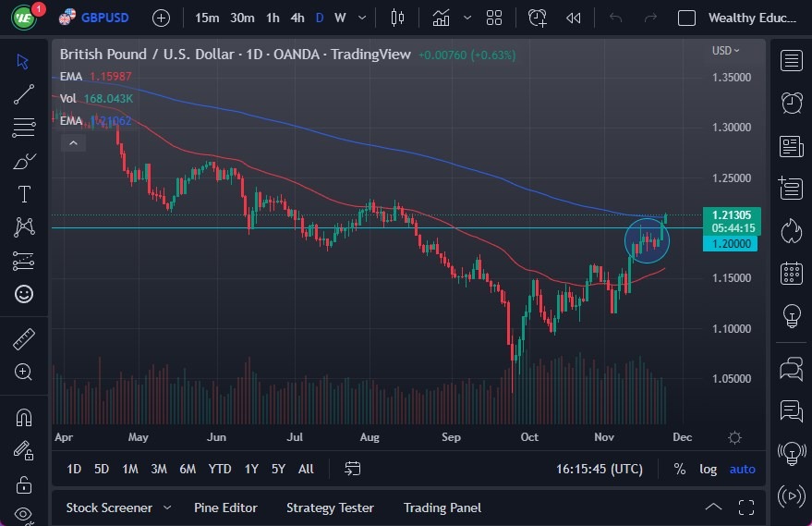This screenshot has width=812, height=526.
Task: Click the bar replay rewind icon
Action: click(x=574, y=18)
